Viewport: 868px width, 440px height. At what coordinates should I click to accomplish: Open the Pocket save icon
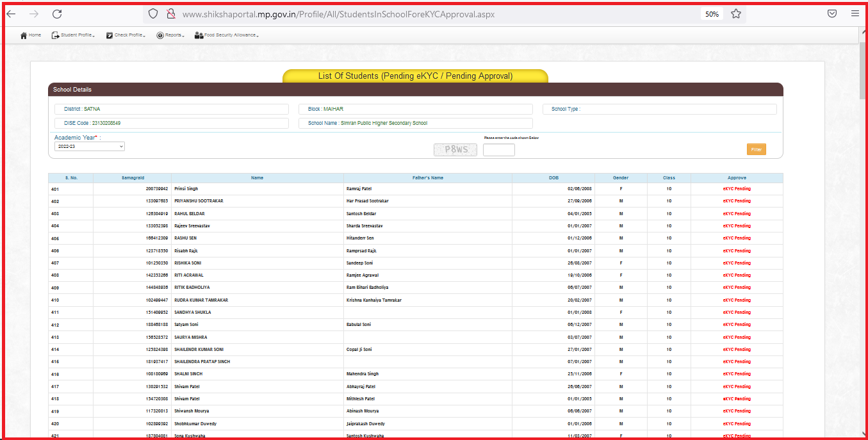click(x=832, y=13)
